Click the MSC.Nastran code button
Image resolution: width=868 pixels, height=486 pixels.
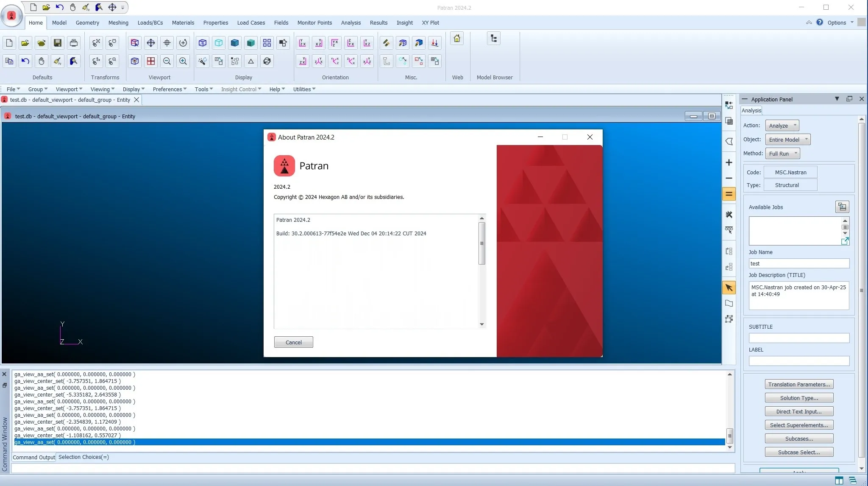[790, 172]
